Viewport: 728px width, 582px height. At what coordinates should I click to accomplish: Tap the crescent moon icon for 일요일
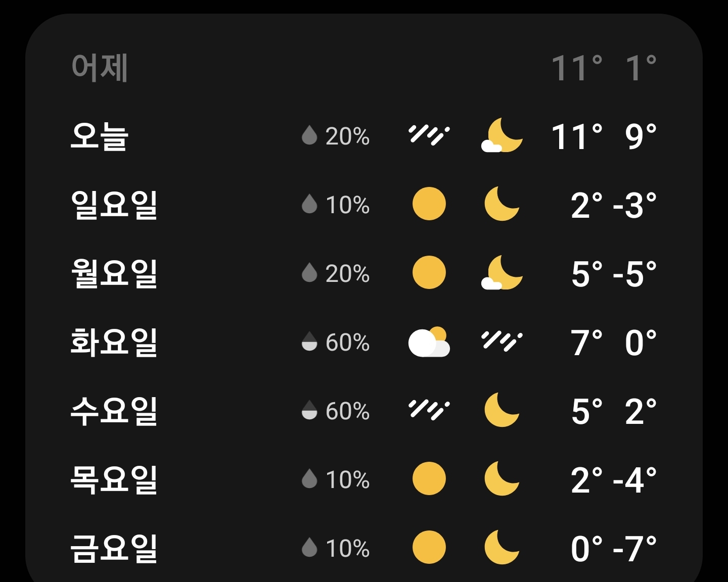[x=501, y=204]
